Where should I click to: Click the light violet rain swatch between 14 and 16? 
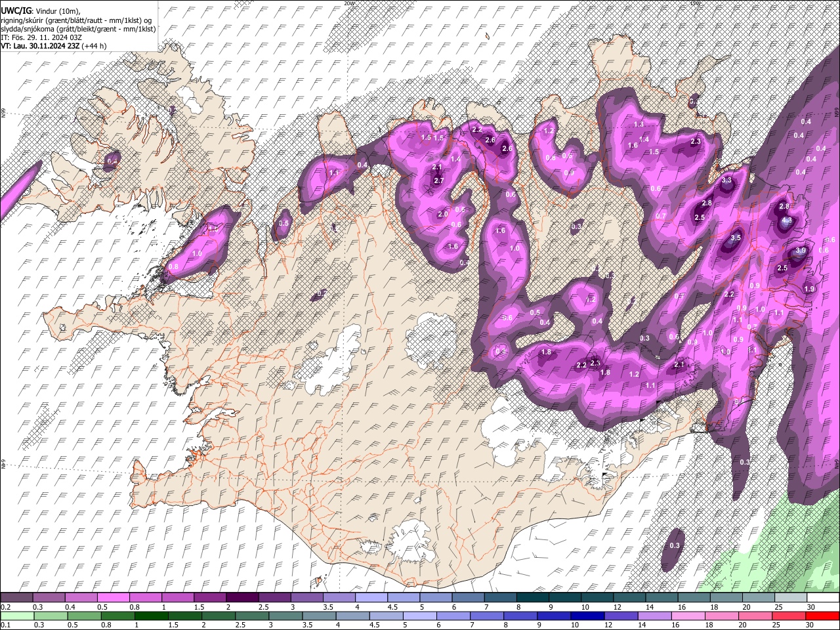pos(654,616)
